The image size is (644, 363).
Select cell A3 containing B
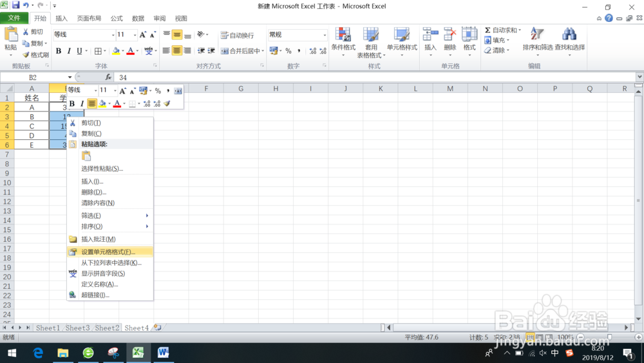32,117
